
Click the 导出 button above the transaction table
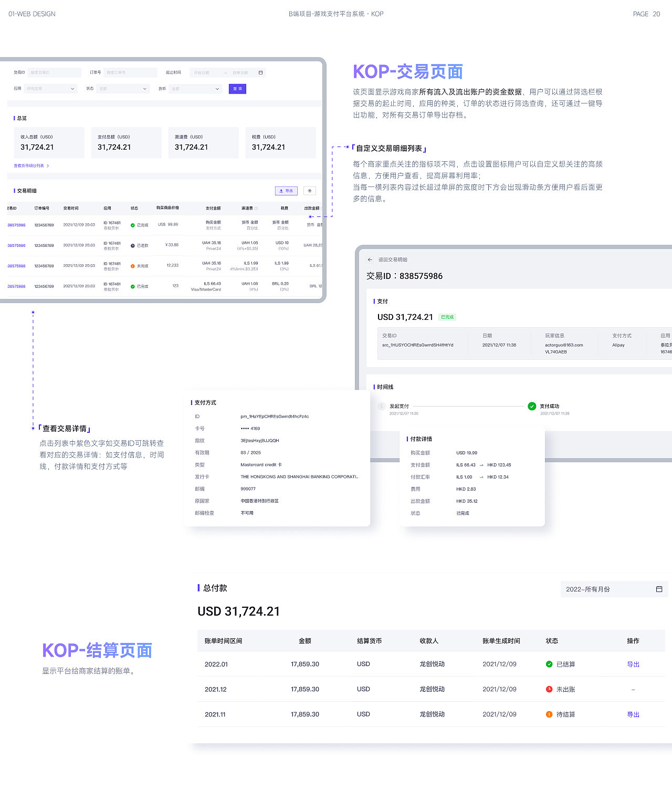286,191
